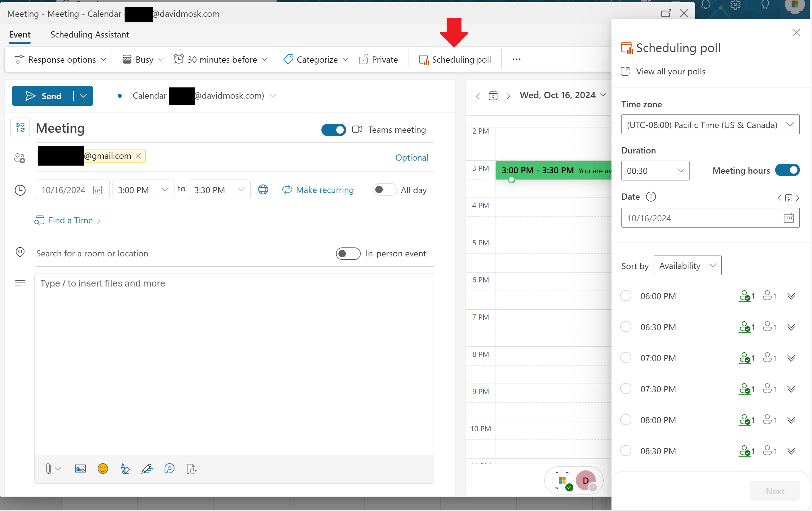
Task: Select the 07:30 PM poll time option
Action: point(625,389)
